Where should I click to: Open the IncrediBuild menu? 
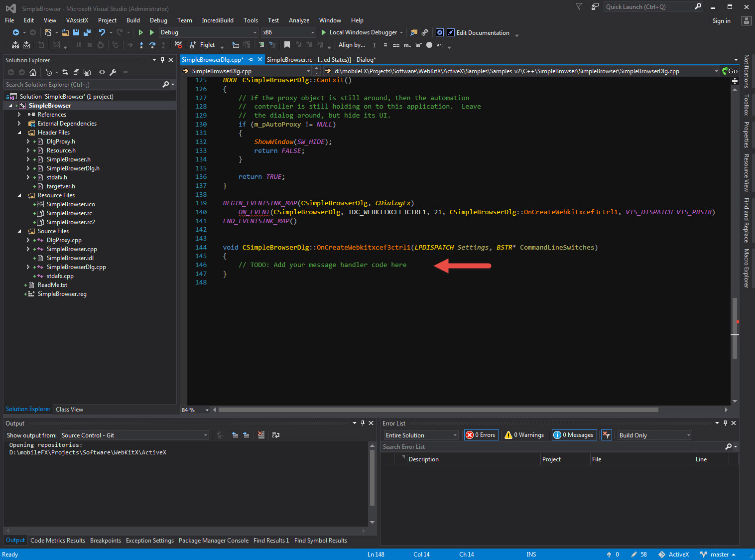(x=218, y=20)
